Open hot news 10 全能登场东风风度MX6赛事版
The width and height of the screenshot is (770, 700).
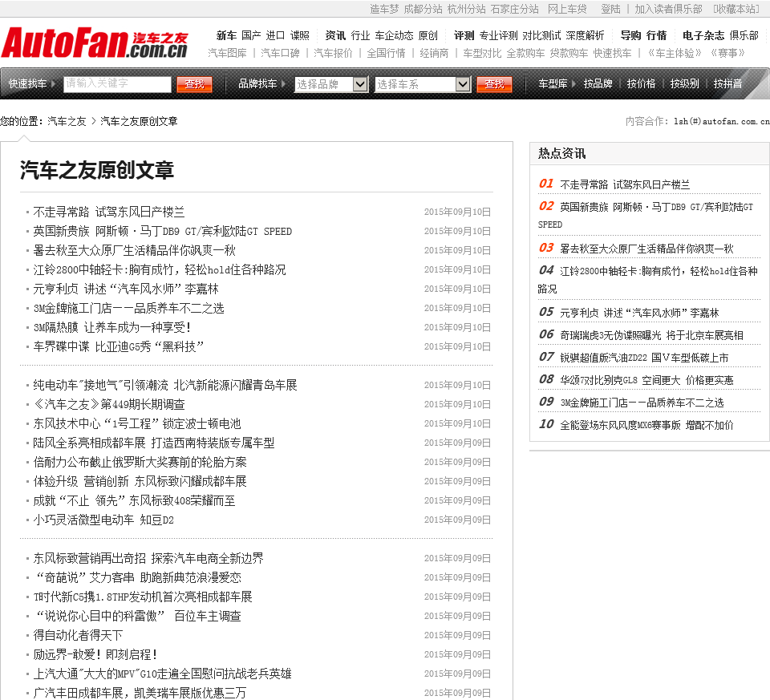coord(646,425)
